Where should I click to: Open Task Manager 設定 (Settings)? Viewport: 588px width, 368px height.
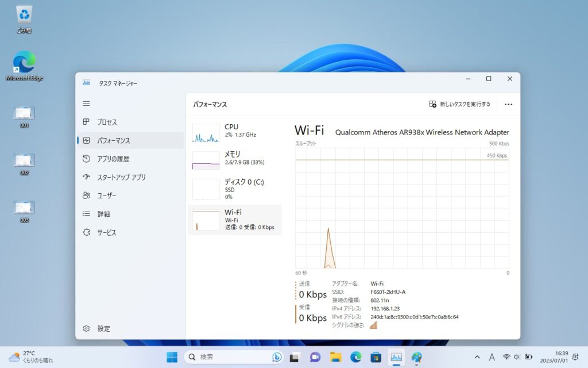(103, 329)
